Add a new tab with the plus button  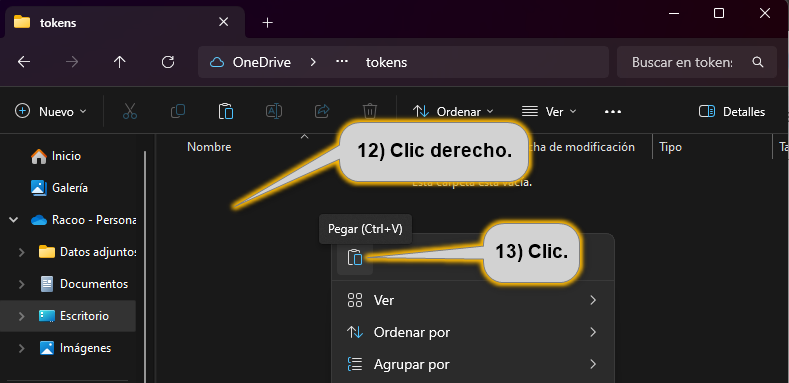[268, 23]
